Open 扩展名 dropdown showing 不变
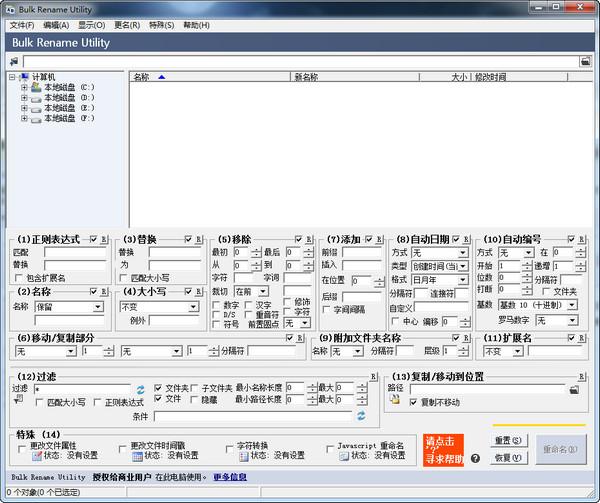The width and height of the screenshot is (600, 503). click(x=503, y=351)
